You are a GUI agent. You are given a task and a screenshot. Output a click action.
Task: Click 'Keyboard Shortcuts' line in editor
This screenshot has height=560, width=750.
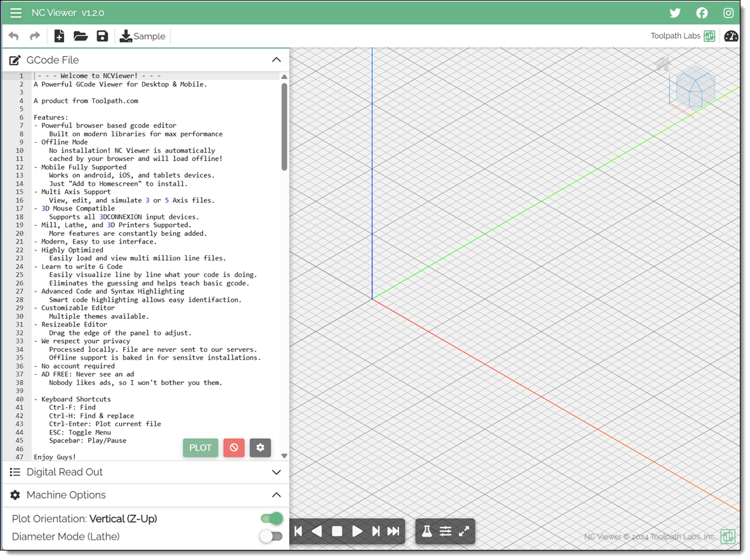[x=72, y=399]
